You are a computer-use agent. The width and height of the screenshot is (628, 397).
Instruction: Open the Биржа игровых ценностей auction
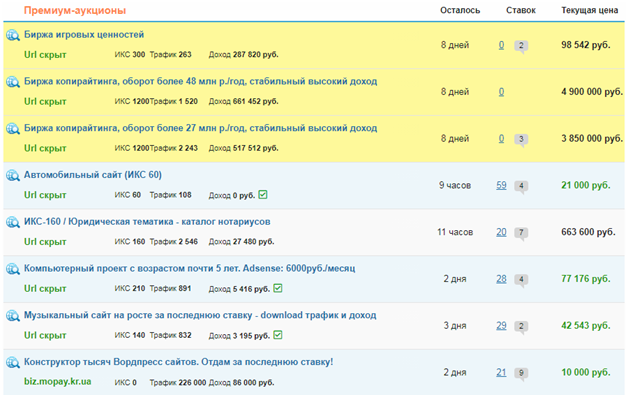tap(84, 34)
